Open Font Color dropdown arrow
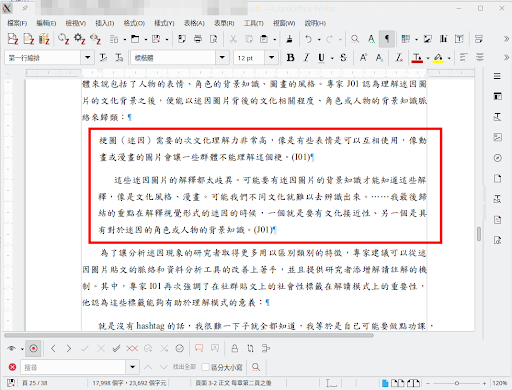Viewport: 512px width, 390px height. point(428,58)
